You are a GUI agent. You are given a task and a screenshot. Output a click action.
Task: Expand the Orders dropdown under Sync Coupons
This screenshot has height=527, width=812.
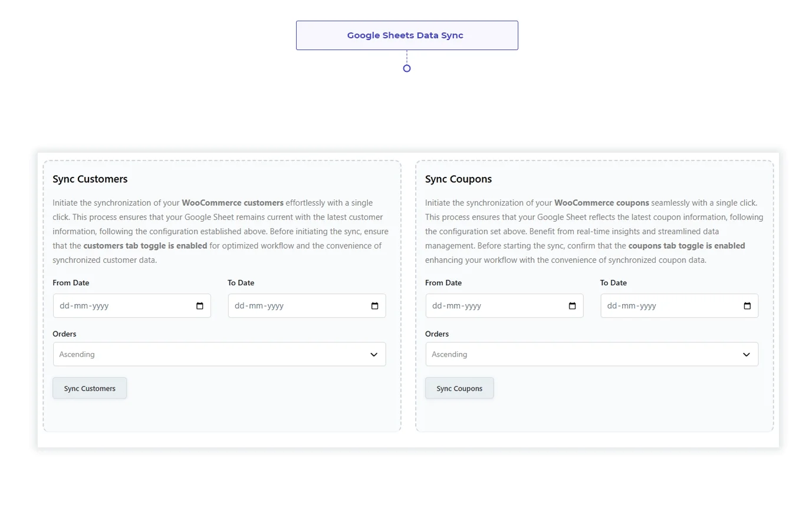pyautogui.click(x=592, y=354)
